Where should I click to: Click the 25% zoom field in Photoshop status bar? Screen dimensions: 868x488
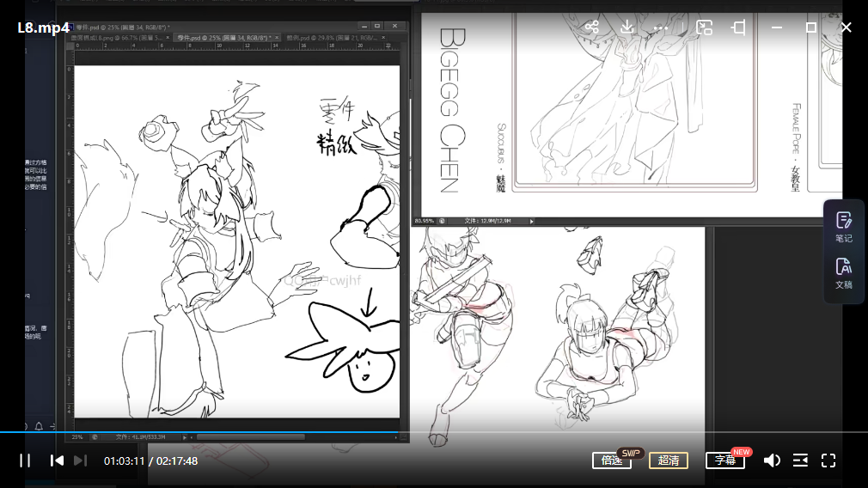pyautogui.click(x=77, y=437)
